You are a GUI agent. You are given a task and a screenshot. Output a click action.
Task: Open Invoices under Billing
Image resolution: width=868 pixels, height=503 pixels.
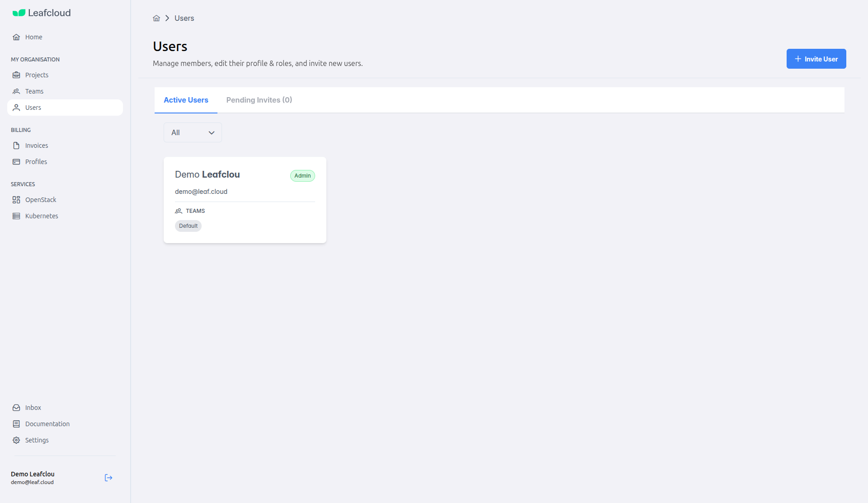[x=65, y=146]
